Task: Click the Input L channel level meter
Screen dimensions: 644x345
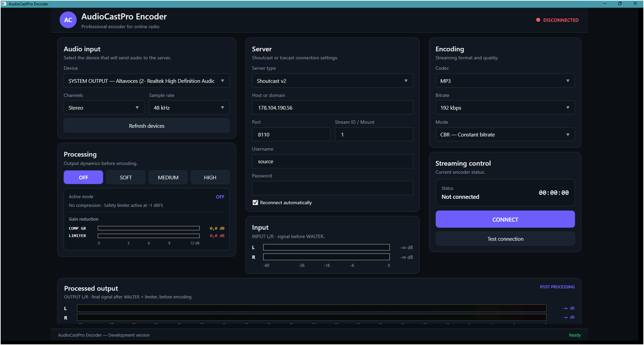Action: click(x=327, y=247)
